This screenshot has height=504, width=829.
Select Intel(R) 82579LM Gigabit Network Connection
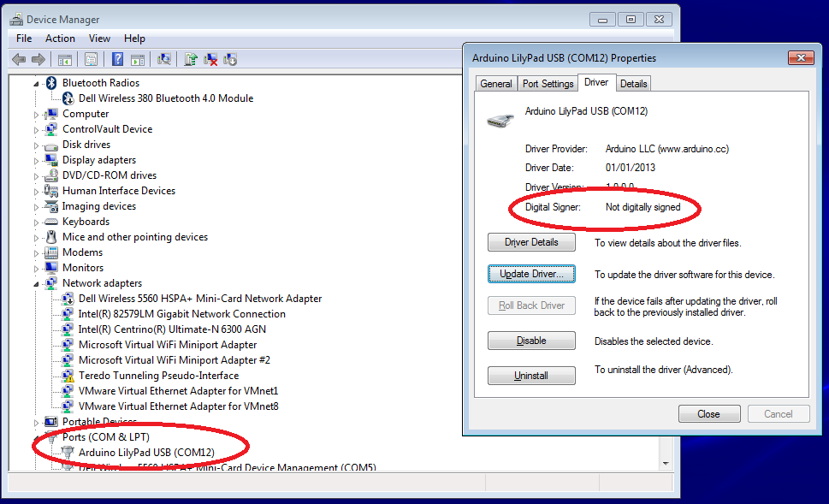[182, 314]
